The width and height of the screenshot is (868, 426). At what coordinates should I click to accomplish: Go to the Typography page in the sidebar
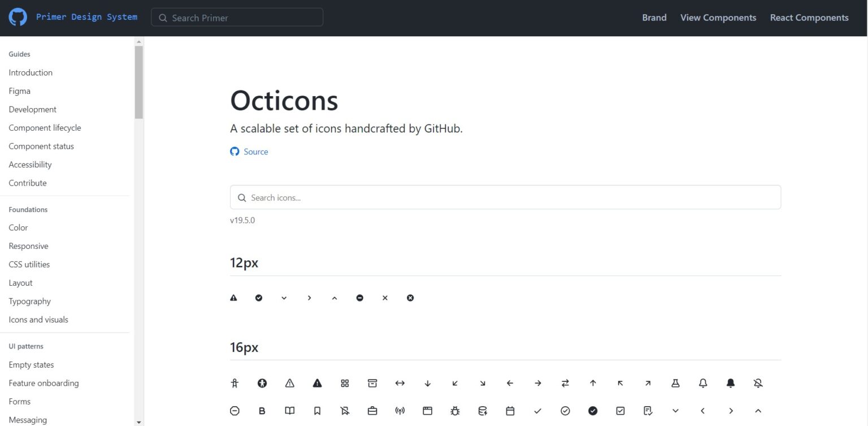(29, 301)
